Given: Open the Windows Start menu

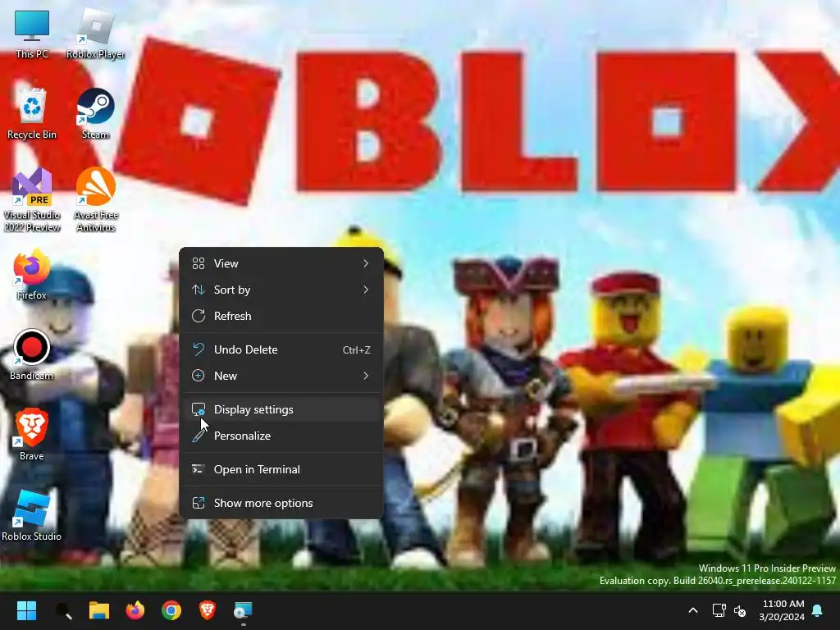Looking at the screenshot, I should (x=26, y=610).
